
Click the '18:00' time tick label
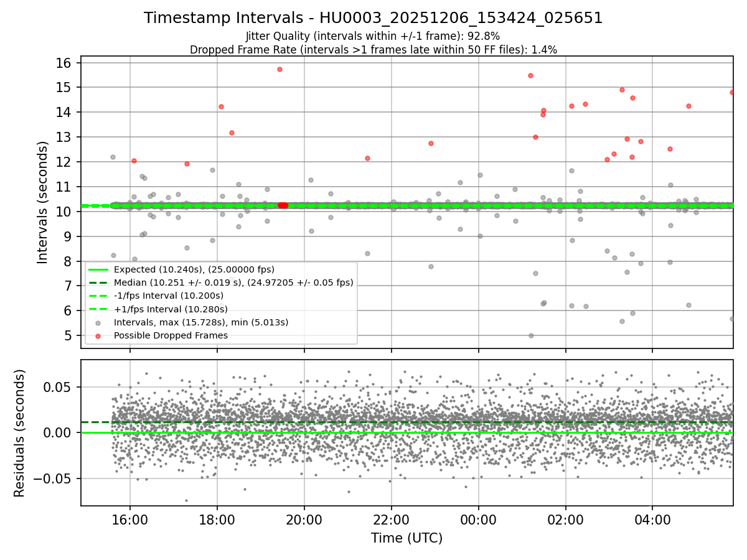(217, 520)
